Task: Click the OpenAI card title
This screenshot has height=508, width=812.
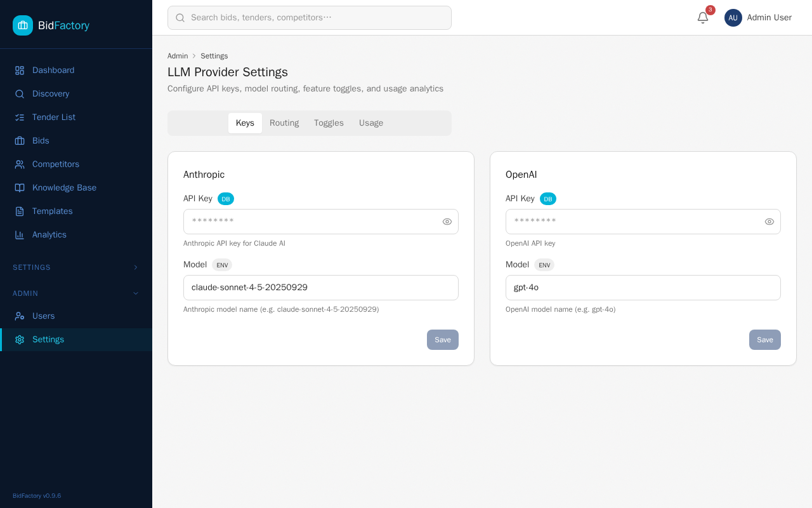Action: pyautogui.click(x=521, y=175)
